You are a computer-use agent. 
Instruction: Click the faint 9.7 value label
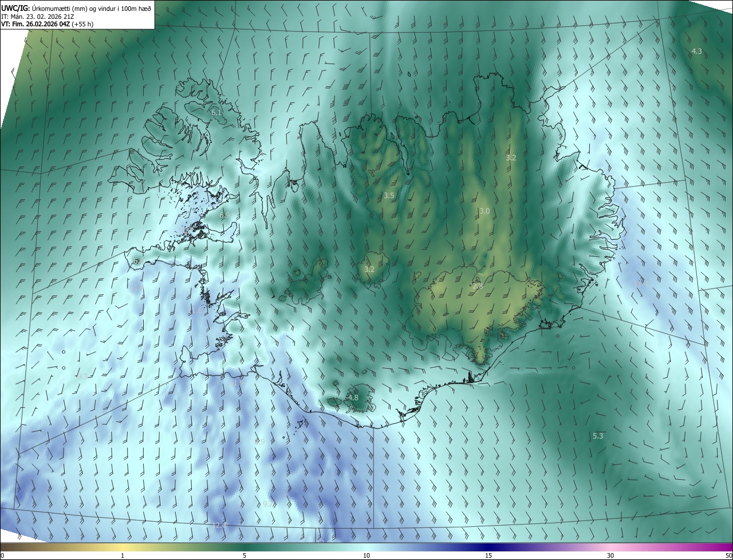click(x=267, y=504)
